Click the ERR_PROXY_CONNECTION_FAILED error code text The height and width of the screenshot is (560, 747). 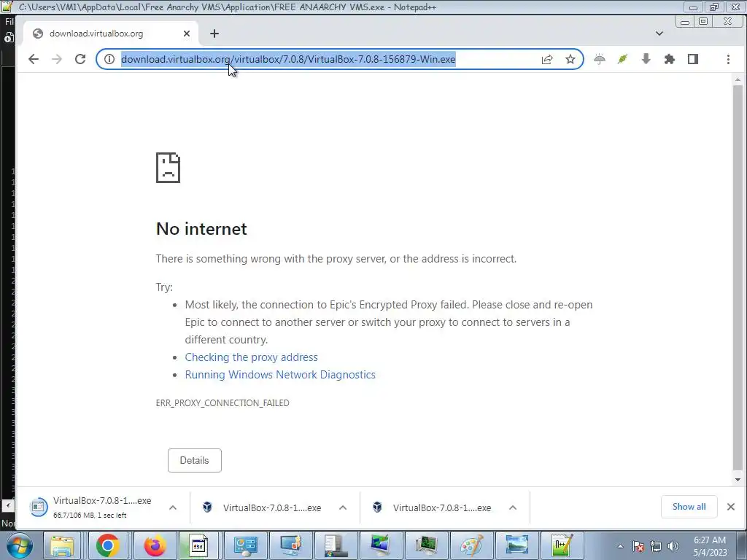pos(222,402)
